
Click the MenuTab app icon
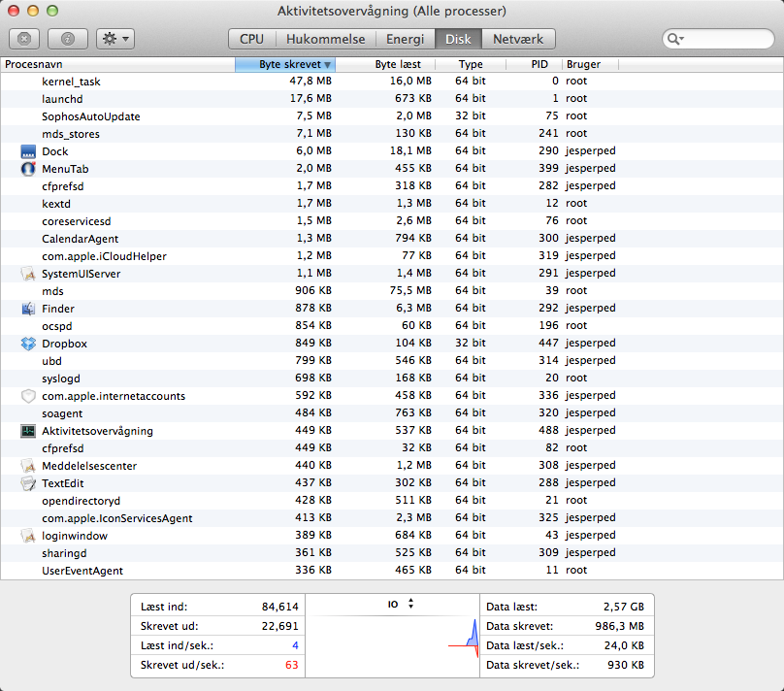pyautogui.click(x=28, y=169)
